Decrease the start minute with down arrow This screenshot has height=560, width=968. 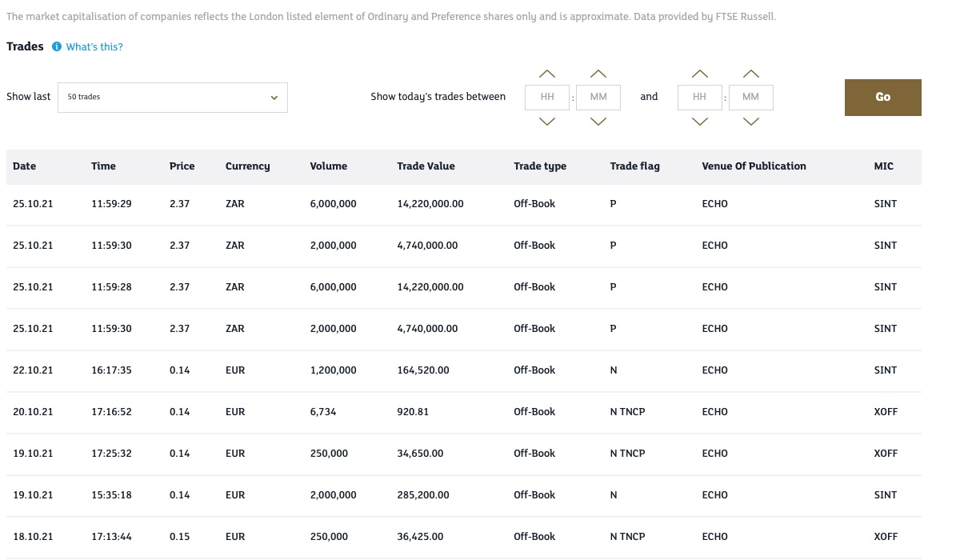tap(598, 122)
